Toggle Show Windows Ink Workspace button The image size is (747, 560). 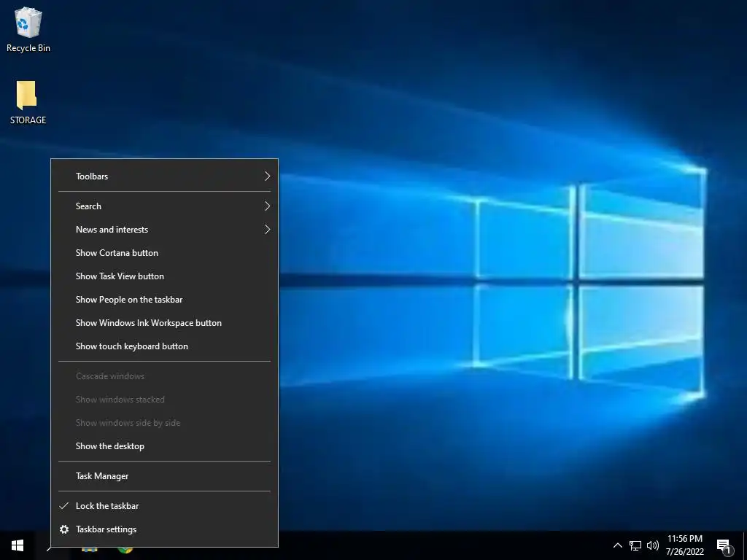point(164,323)
